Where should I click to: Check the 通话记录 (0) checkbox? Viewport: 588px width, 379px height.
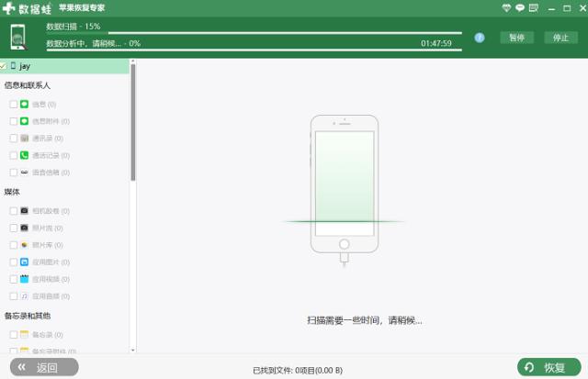coord(14,155)
